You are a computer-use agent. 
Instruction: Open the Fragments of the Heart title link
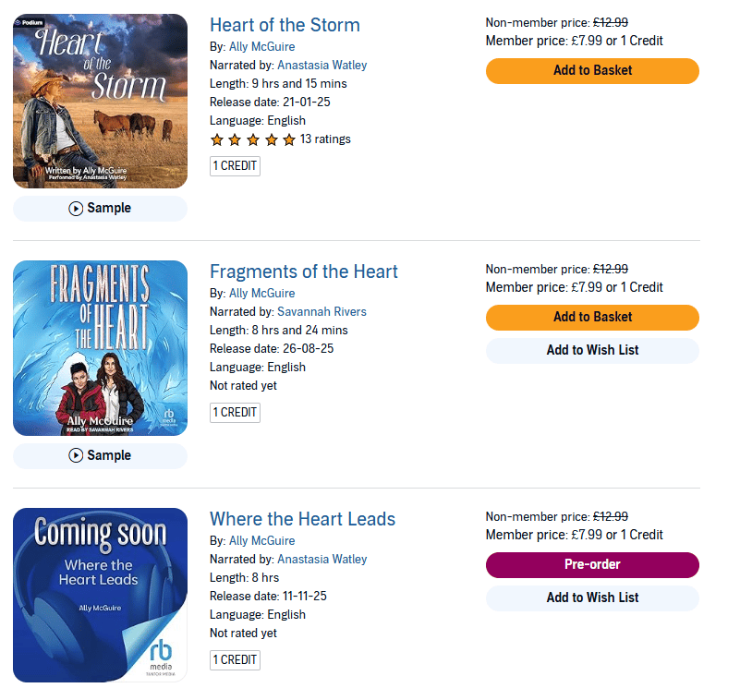coord(303,272)
